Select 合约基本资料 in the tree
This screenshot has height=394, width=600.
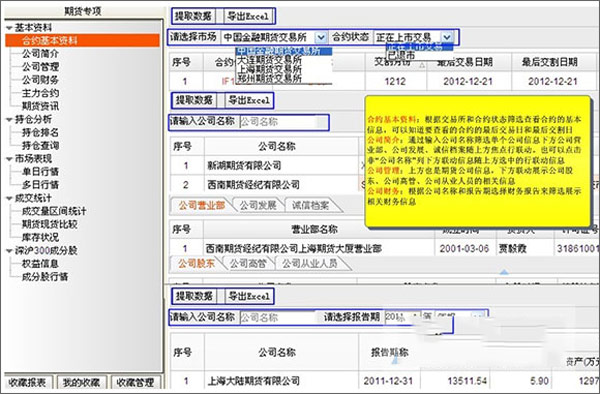point(83,41)
